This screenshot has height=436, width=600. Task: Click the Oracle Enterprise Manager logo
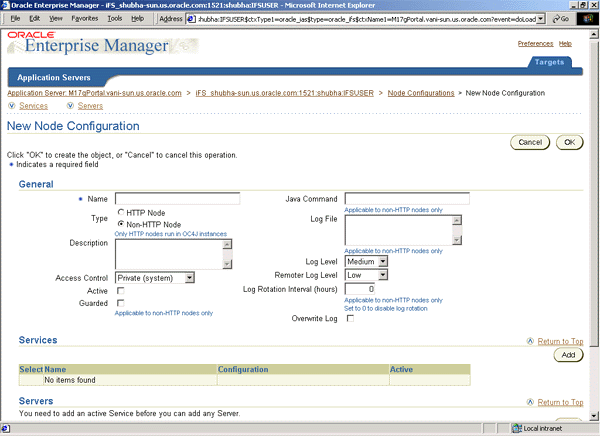pyautogui.click(x=103, y=43)
